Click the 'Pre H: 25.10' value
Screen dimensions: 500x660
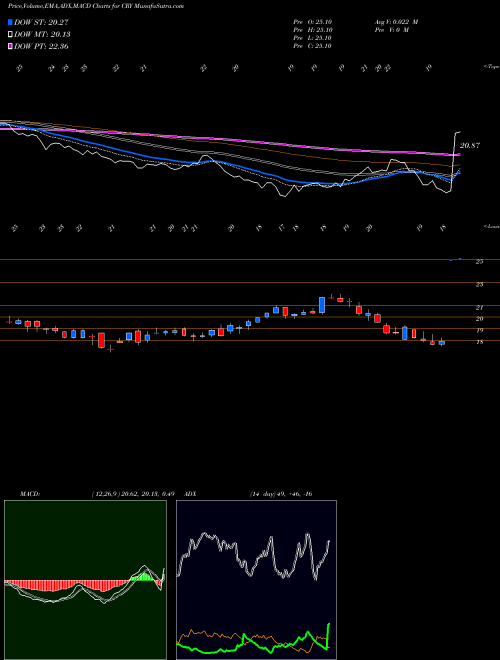click(x=313, y=30)
